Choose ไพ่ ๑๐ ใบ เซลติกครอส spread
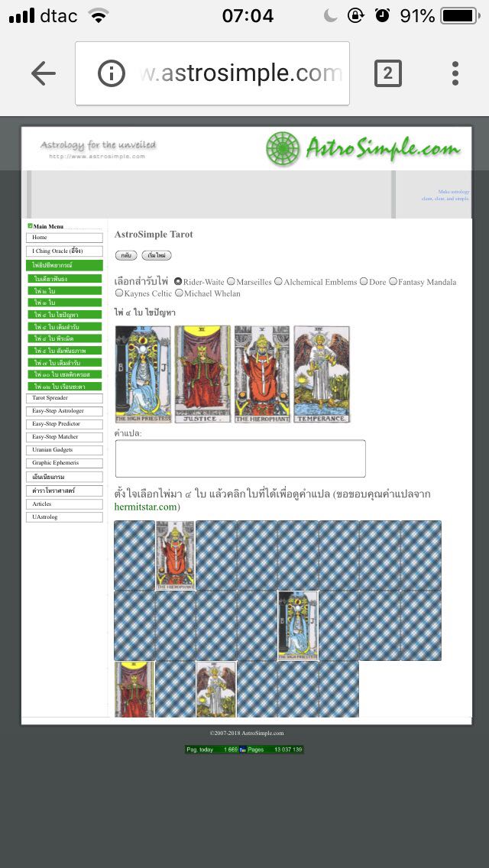This screenshot has height=868, width=489. pyautogui.click(x=65, y=374)
